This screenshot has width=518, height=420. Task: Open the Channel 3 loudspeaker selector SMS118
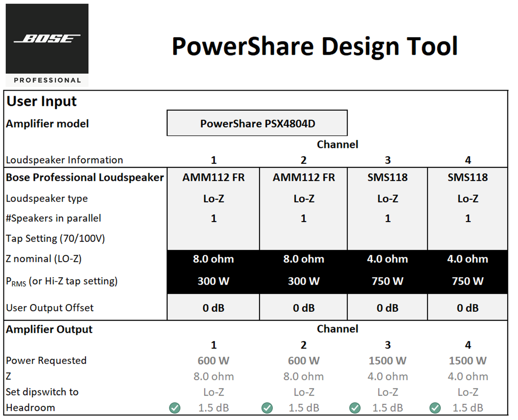[387, 177]
